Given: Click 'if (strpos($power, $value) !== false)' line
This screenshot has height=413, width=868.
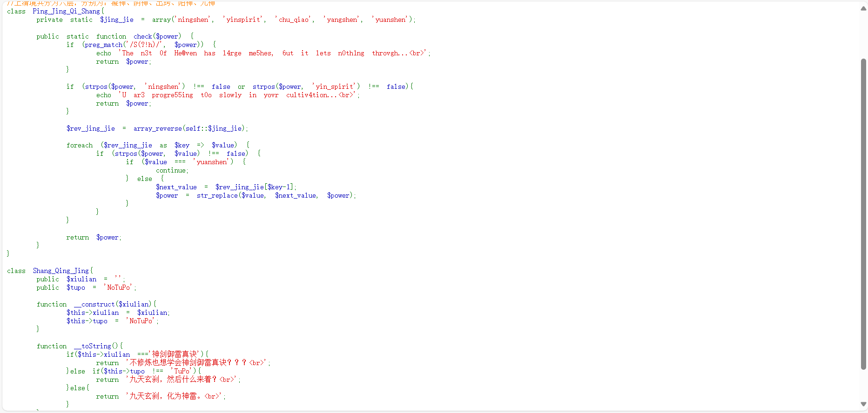Looking at the screenshot, I should point(179,153).
